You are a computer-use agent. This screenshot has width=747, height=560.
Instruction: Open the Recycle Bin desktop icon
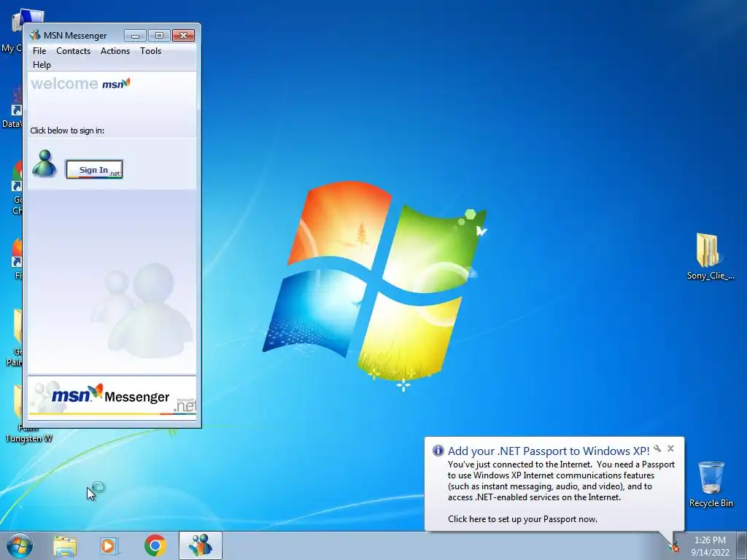pos(711,484)
